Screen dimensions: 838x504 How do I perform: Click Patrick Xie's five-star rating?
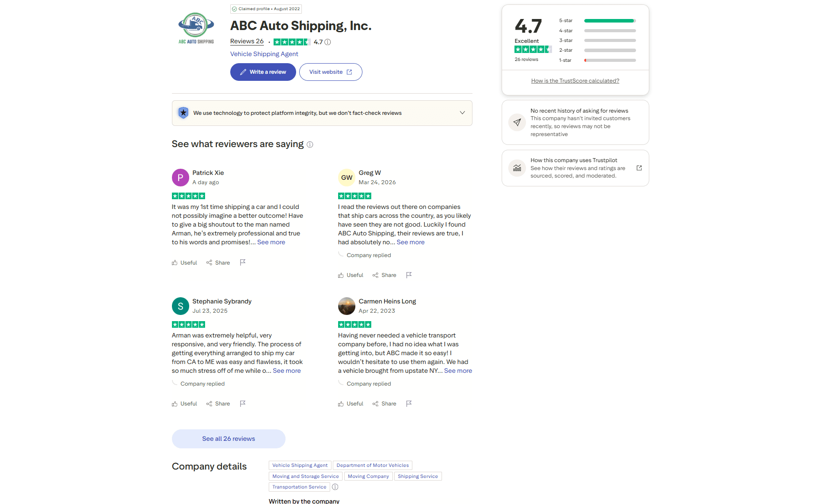pyautogui.click(x=188, y=196)
